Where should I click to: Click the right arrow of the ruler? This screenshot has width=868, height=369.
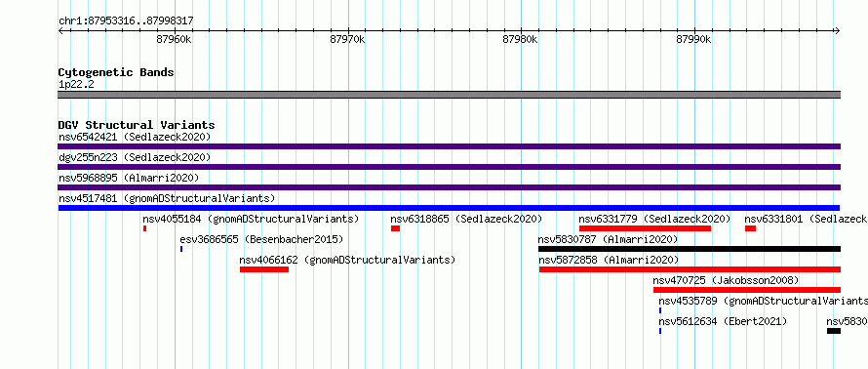pos(838,31)
